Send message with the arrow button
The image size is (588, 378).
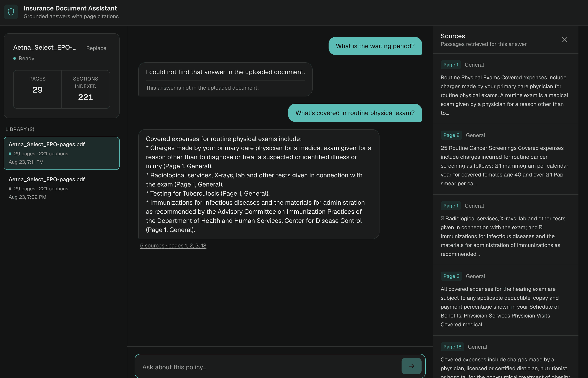(x=411, y=366)
